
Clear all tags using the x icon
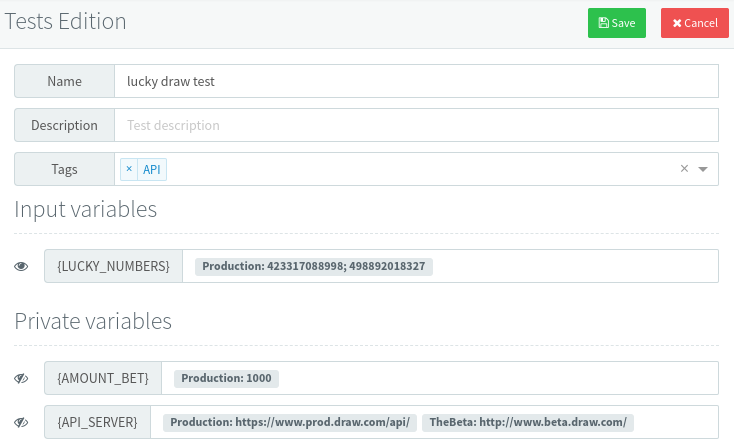684,169
